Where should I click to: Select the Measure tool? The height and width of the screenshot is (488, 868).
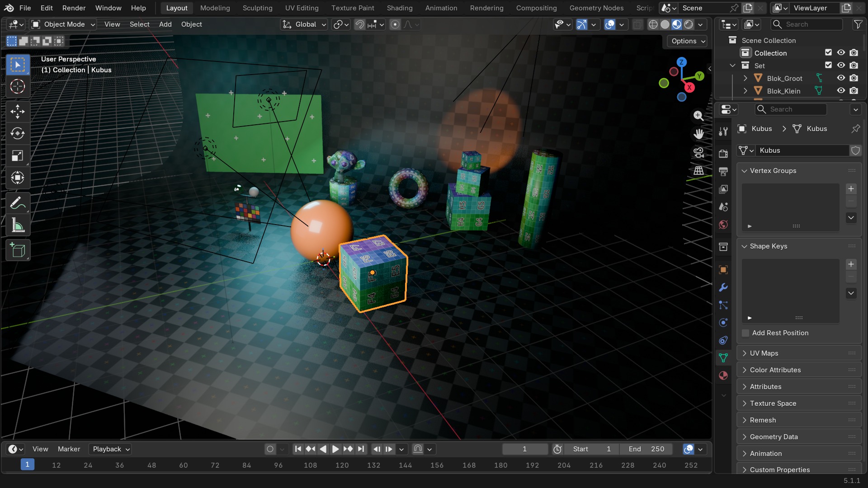pyautogui.click(x=18, y=225)
